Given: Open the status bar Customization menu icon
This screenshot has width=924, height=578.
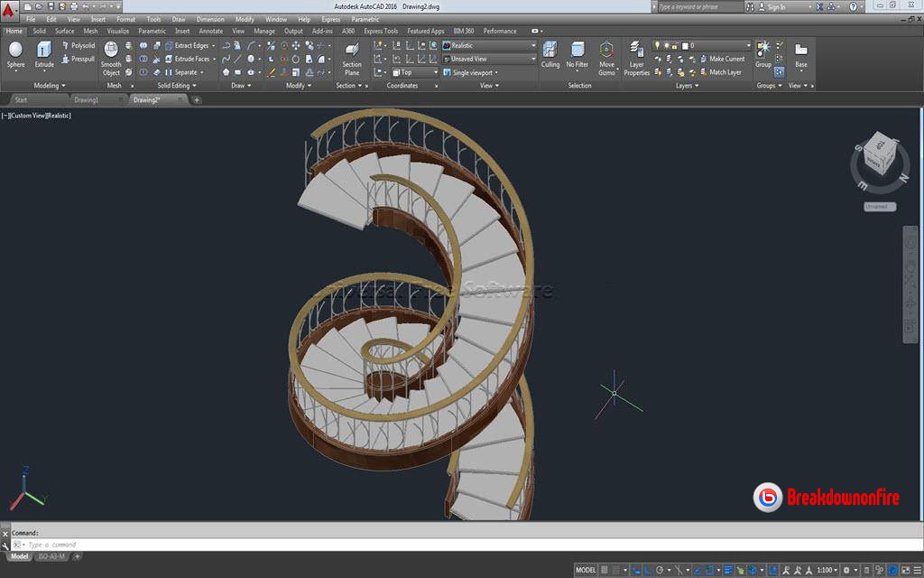Looking at the screenshot, I should pyautogui.click(x=918, y=570).
